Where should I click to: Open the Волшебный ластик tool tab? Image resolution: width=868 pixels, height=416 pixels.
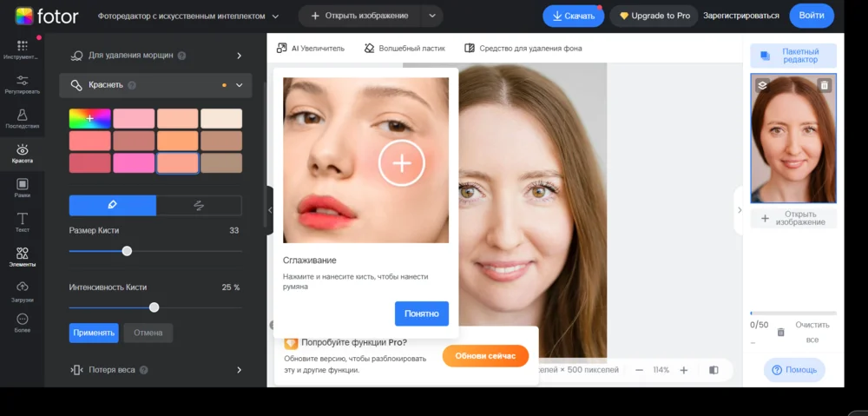404,48
